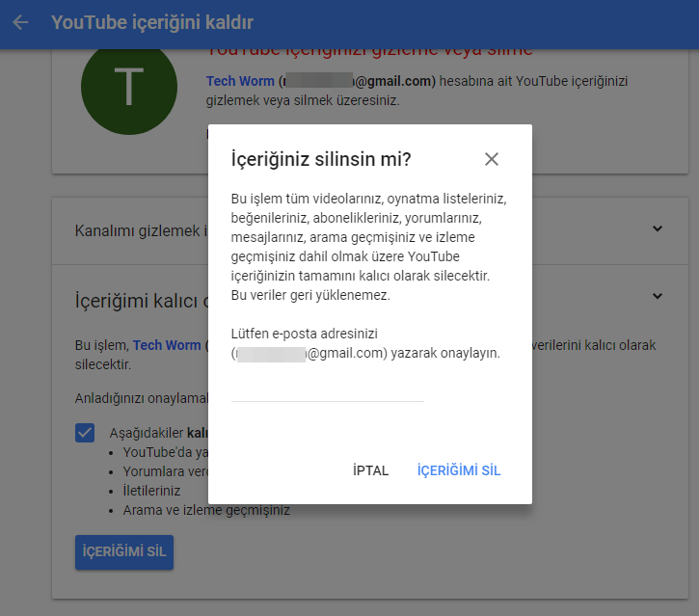The width and height of the screenshot is (699, 616).
Task: Confirm with İÇERİĞİMİ SİL in the dialog
Action: pyautogui.click(x=459, y=470)
